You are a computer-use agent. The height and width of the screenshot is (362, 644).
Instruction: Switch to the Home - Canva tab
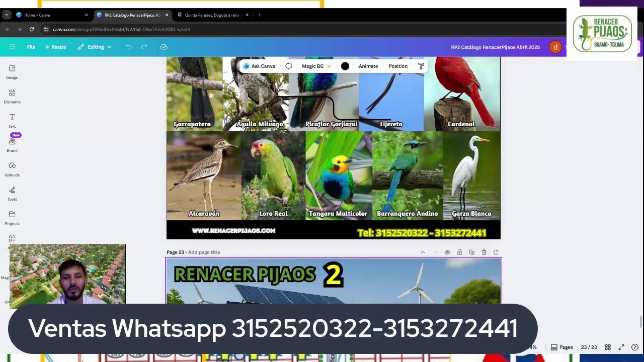click(51, 15)
